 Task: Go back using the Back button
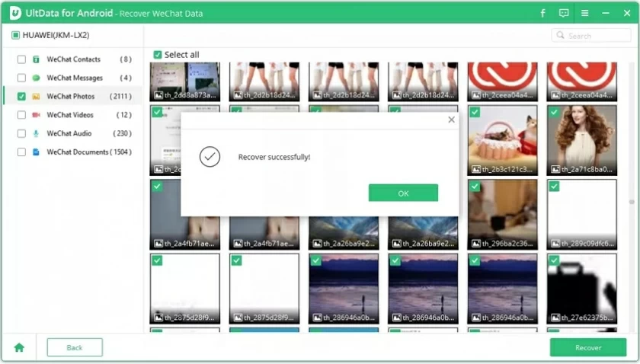point(75,347)
